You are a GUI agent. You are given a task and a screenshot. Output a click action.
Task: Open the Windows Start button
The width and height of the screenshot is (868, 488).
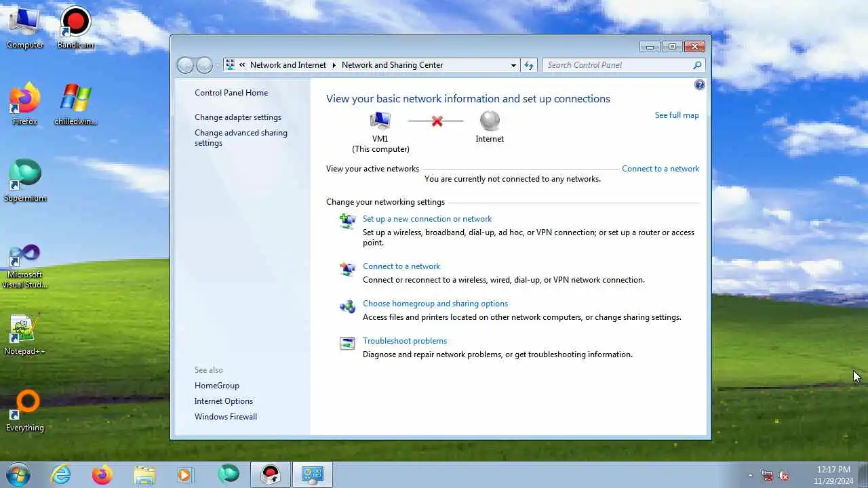18,474
